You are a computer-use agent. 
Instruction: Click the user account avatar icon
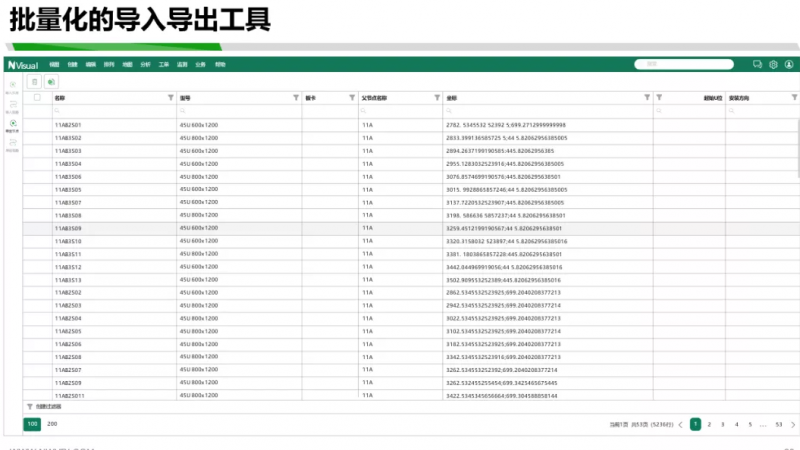(788, 64)
